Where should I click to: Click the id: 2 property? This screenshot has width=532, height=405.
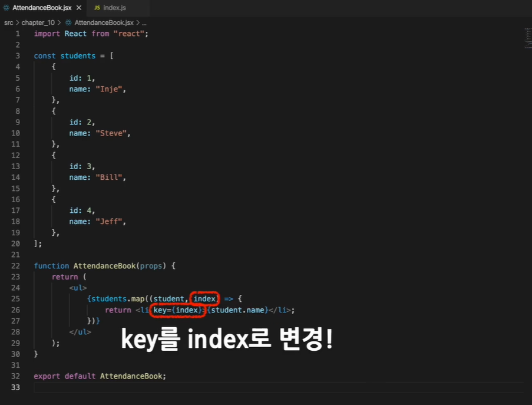coord(82,122)
